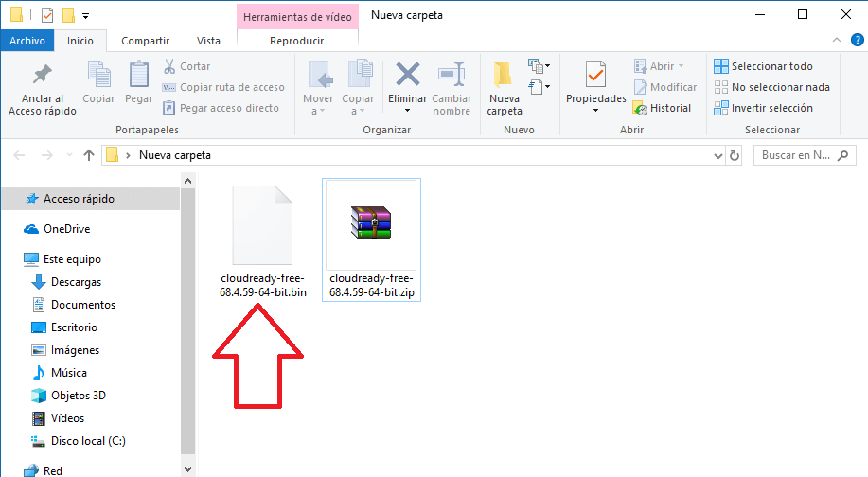The image size is (868, 477).
Task: Expand the Abrir dropdown arrow
Action: (x=681, y=66)
